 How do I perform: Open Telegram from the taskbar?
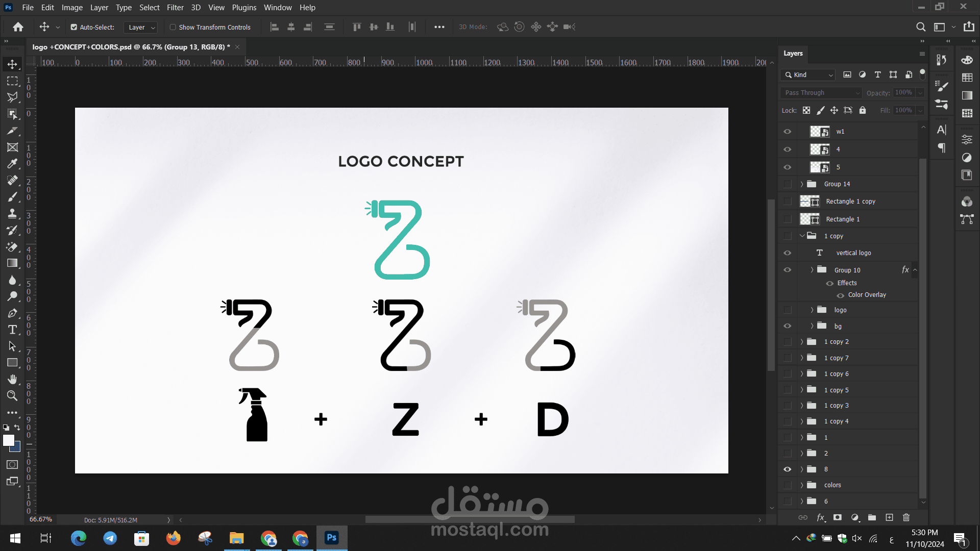coord(110,538)
